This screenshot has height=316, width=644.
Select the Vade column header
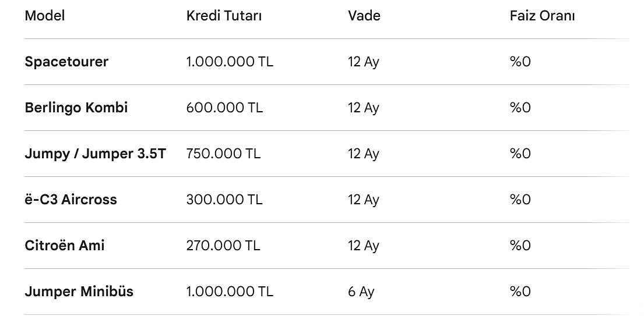point(364,16)
